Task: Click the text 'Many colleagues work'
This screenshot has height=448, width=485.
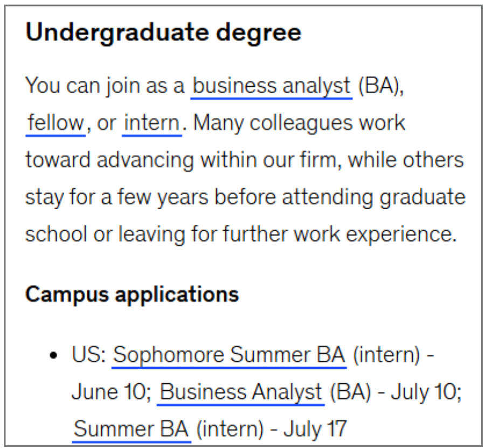Action: [x=299, y=123]
